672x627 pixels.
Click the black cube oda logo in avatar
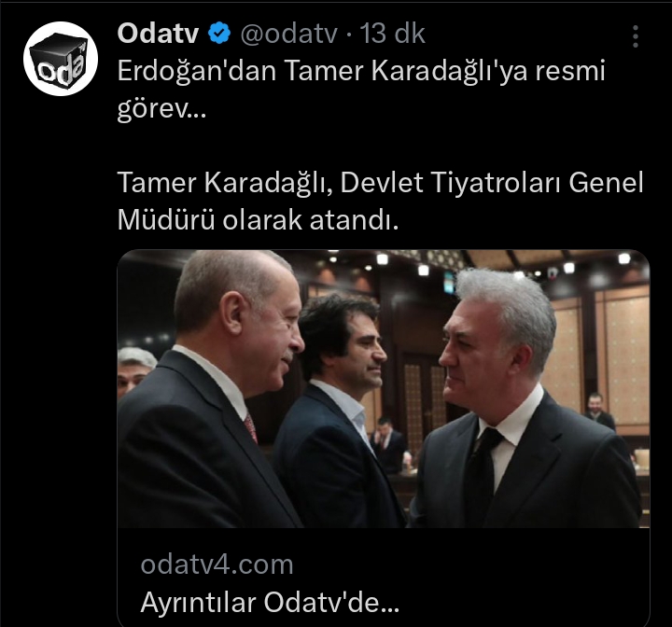tap(61, 59)
